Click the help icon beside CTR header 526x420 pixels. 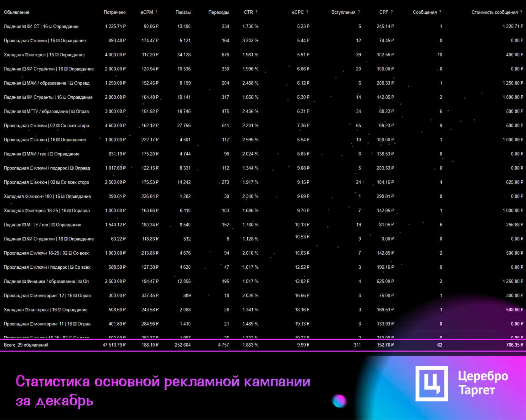click(256, 12)
